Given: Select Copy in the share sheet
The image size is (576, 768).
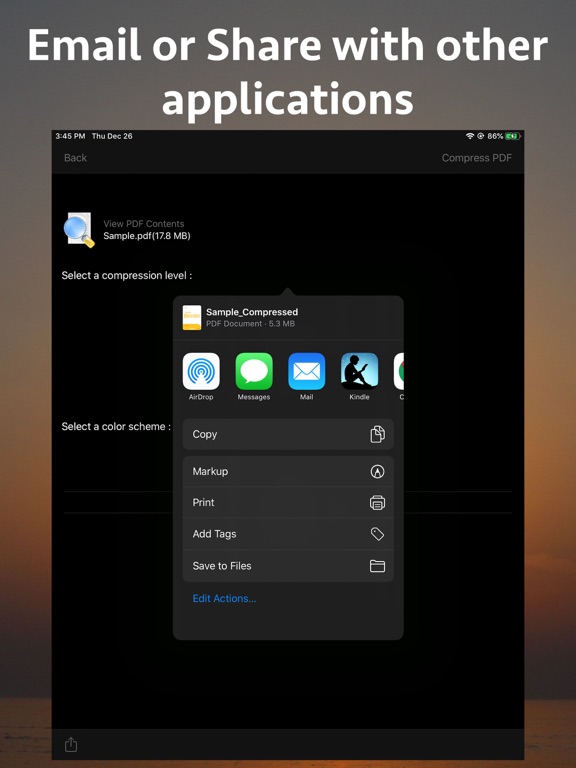Looking at the screenshot, I should tap(288, 434).
